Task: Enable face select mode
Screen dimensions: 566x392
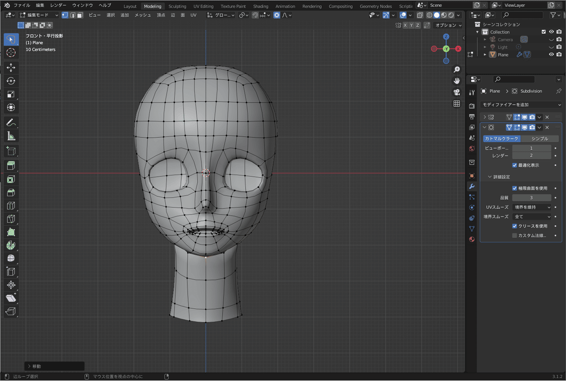Action: [80, 15]
